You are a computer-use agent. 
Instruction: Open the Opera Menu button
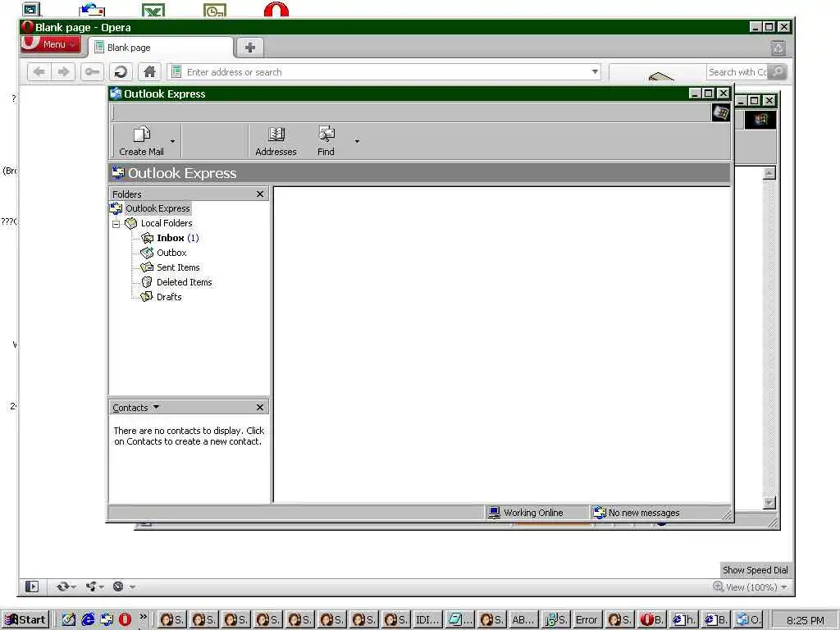coord(51,44)
